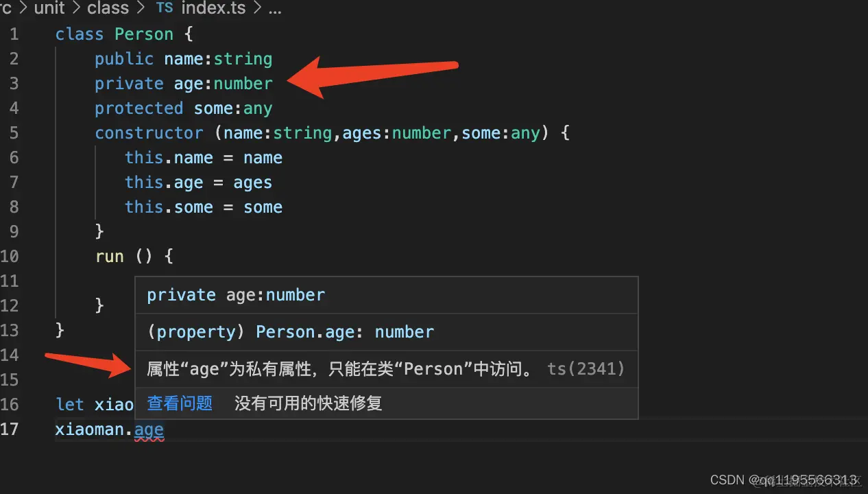868x494 pixels.
Task: Click the red-underlined age on line 17
Action: [x=149, y=431]
